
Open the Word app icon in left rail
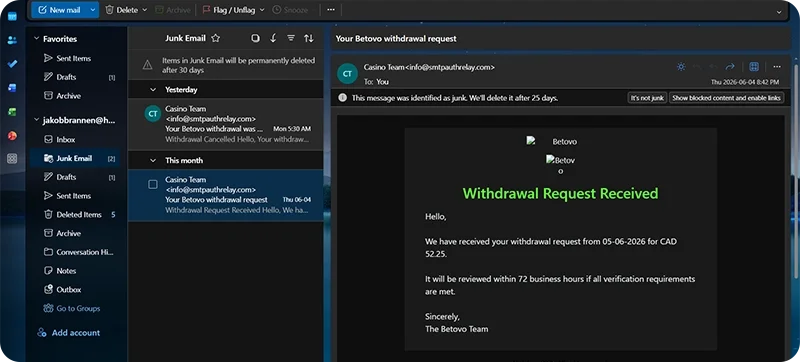12,88
